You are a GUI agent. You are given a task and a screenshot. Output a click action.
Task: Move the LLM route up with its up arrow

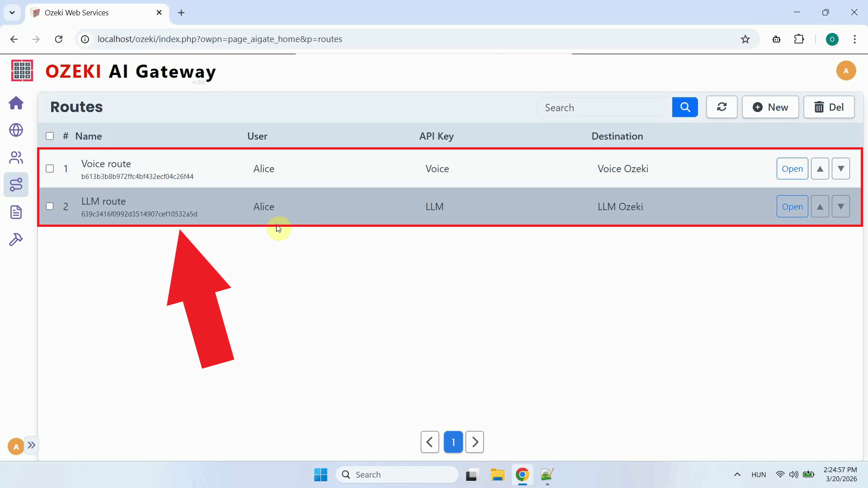point(820,206)
